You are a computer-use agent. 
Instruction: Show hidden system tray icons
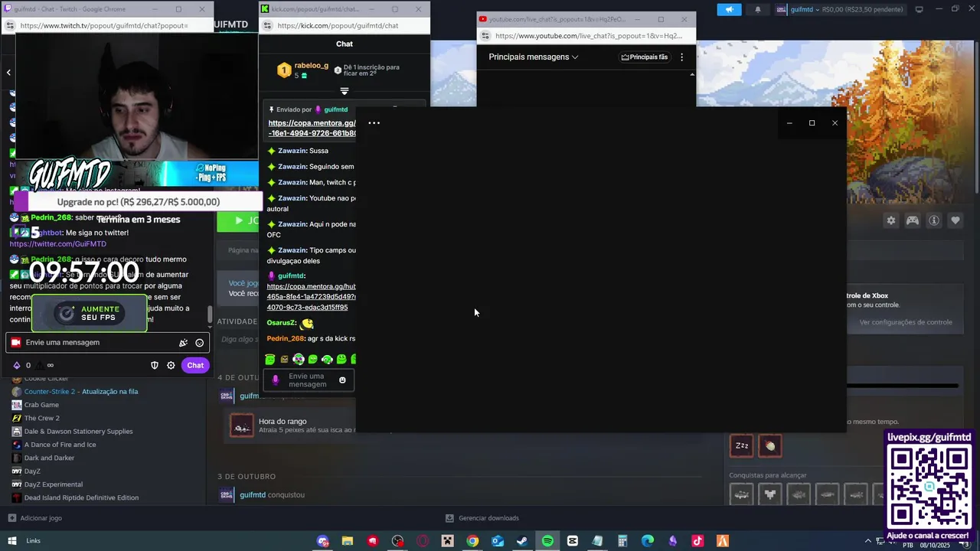tap(868, 540)
